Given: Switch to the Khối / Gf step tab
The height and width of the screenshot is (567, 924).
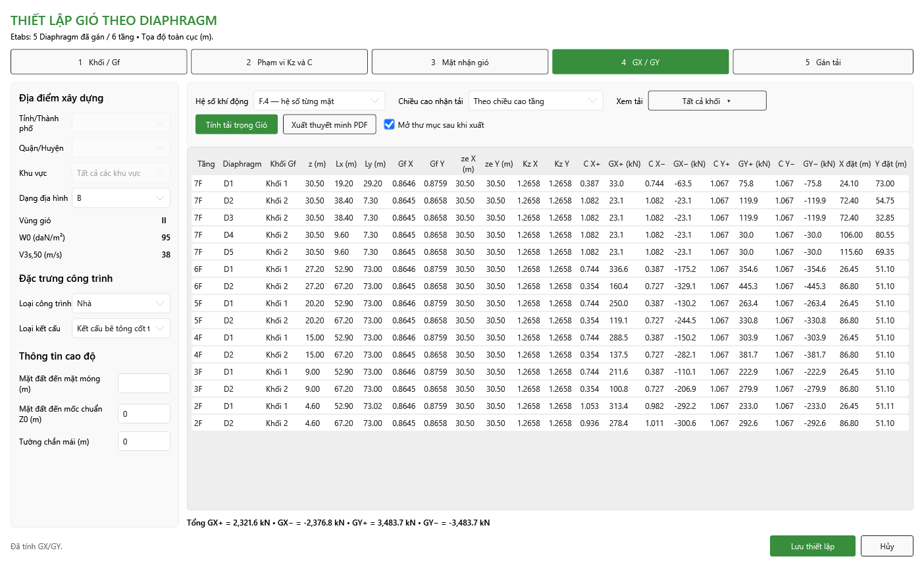Looking at the screenshot, I should tap(99, 62).
